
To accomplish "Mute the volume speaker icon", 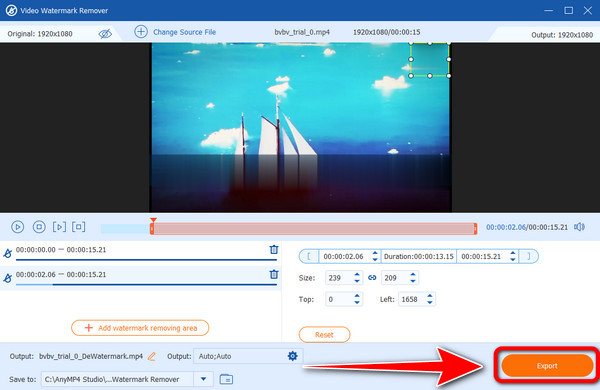I will click(579, 227).
